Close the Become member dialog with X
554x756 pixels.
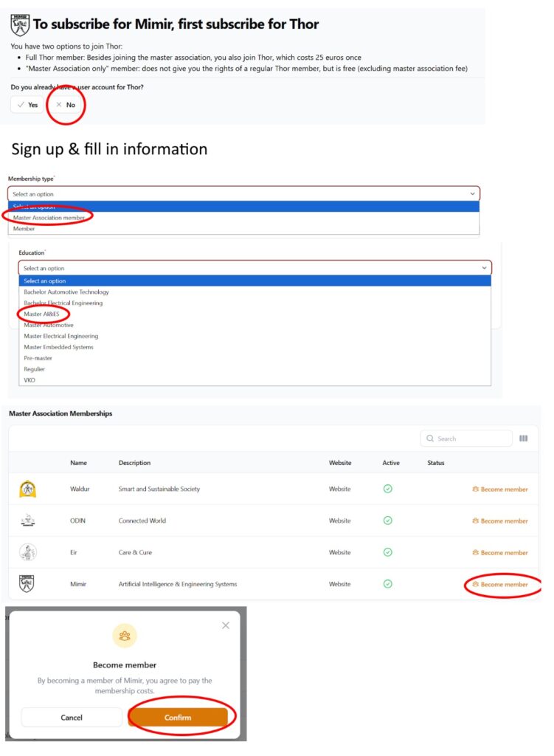(226, 625)
